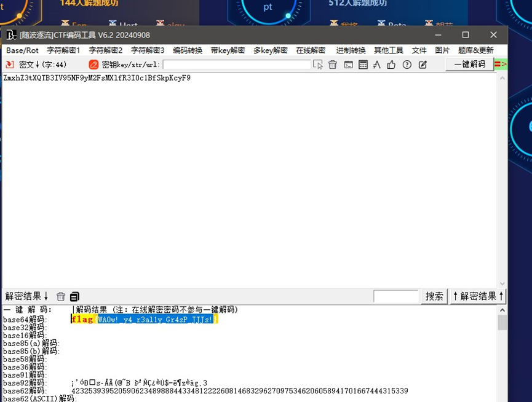Click the highlighted flag result text
Viewport: 532px width, 402px height.
coord(145,319)
